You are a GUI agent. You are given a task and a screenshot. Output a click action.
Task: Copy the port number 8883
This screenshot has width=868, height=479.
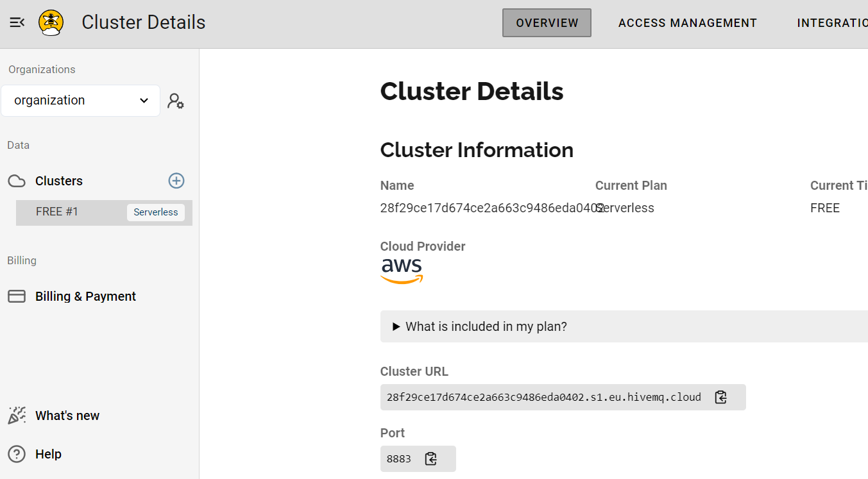(431, 458)
